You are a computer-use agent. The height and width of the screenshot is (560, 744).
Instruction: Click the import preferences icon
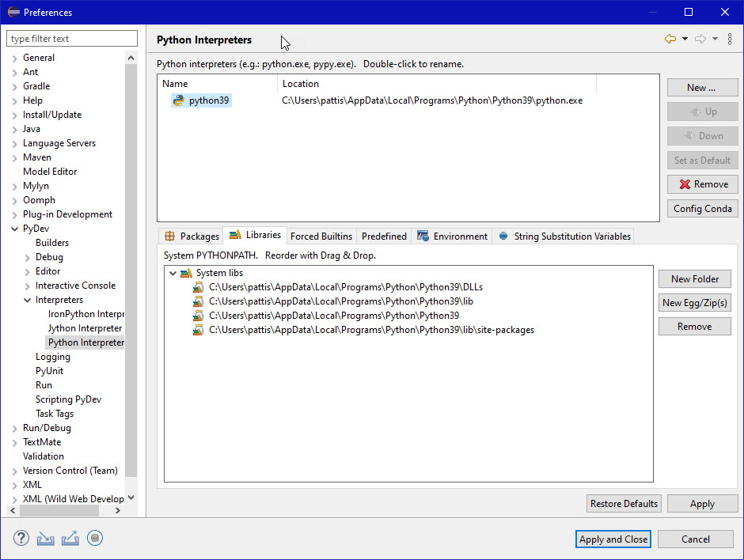click(x=46, y=539)
